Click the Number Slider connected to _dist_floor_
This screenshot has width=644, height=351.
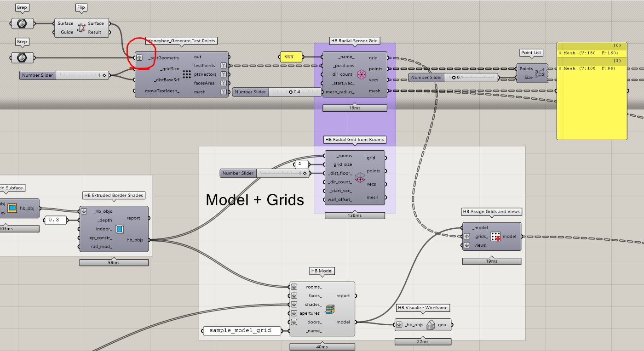(265, 173)
